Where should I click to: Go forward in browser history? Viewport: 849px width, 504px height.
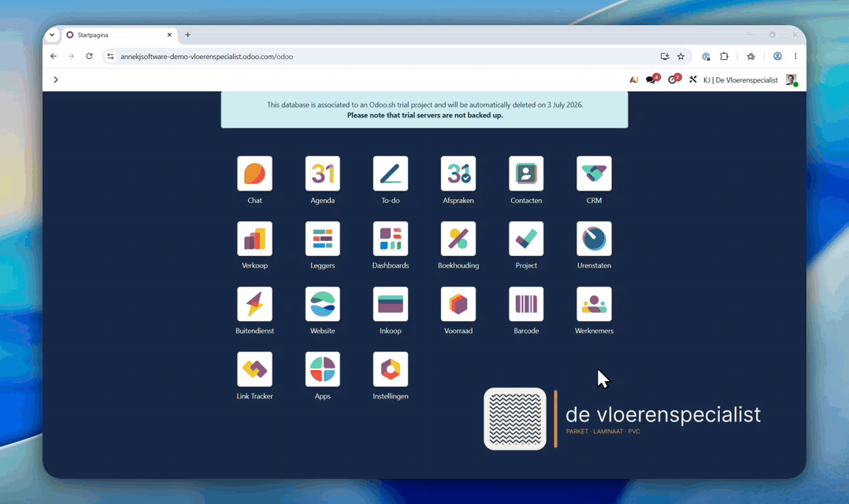click(x=71, y=56)
